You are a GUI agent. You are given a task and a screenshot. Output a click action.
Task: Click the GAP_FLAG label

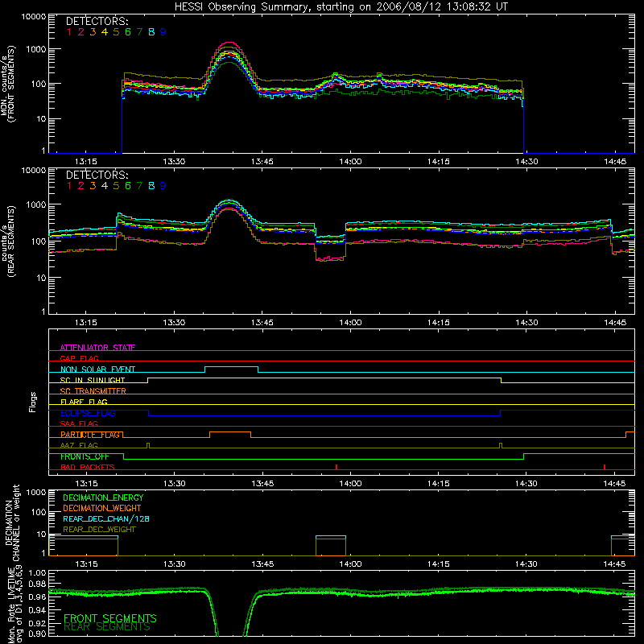click(79, 358)
